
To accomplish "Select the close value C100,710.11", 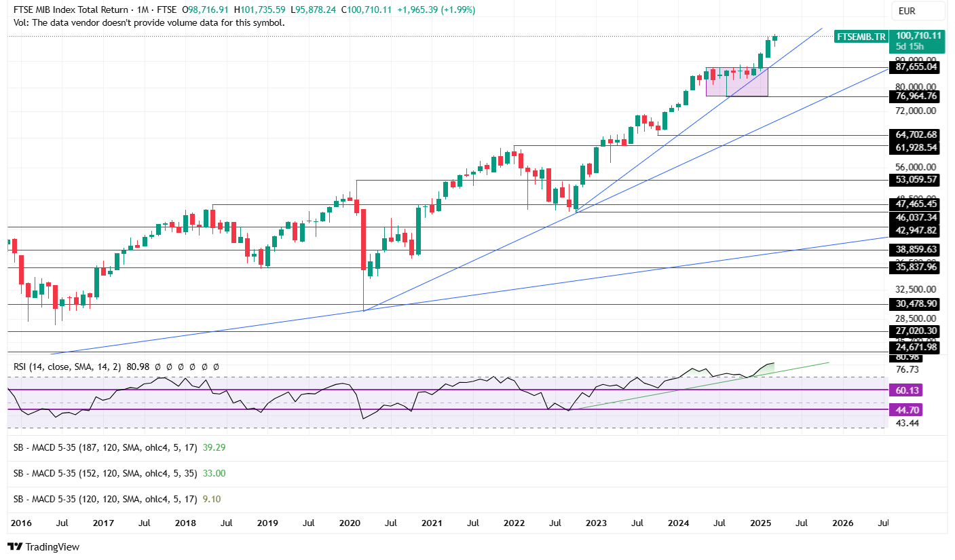I will pos(367,10).
